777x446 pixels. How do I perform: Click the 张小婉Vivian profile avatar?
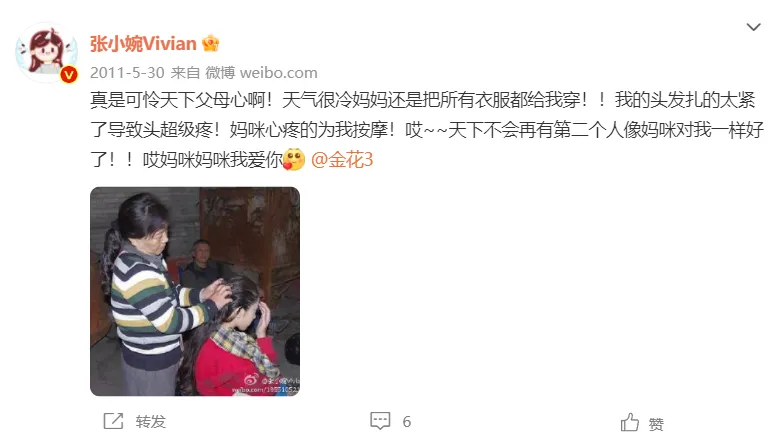[x=46, y=53]
